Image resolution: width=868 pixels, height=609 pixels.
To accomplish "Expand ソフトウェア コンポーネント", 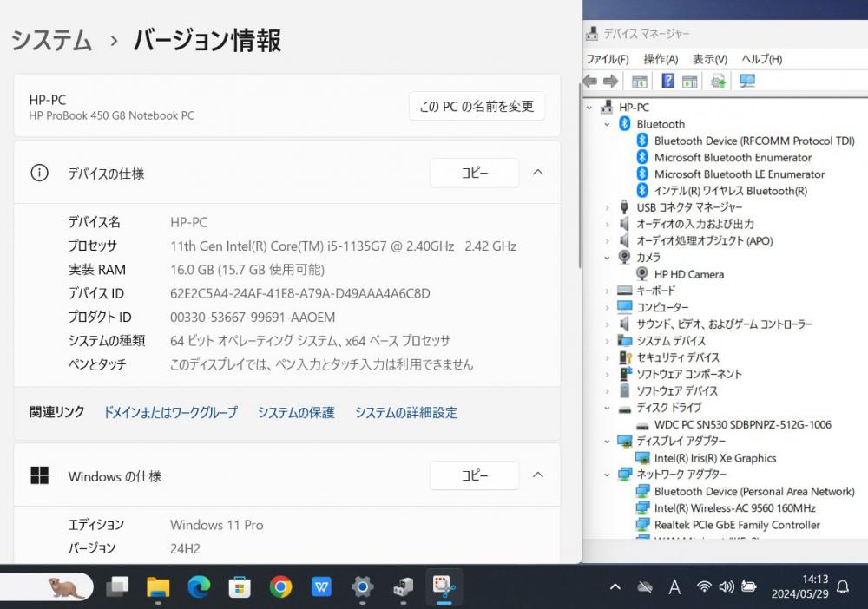I will 608,374.
